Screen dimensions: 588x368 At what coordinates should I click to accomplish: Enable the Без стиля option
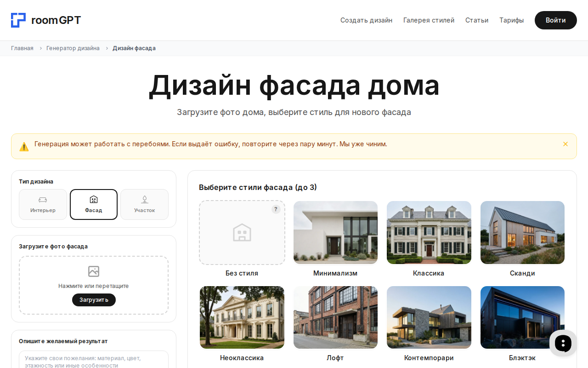[x=242, y=232]
